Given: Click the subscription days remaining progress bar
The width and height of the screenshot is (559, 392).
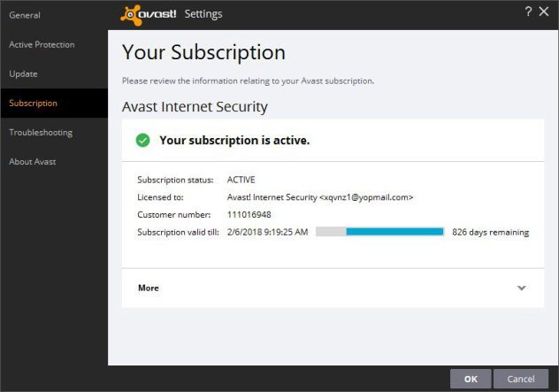Looking at the screenshot, I should [380, 232].
